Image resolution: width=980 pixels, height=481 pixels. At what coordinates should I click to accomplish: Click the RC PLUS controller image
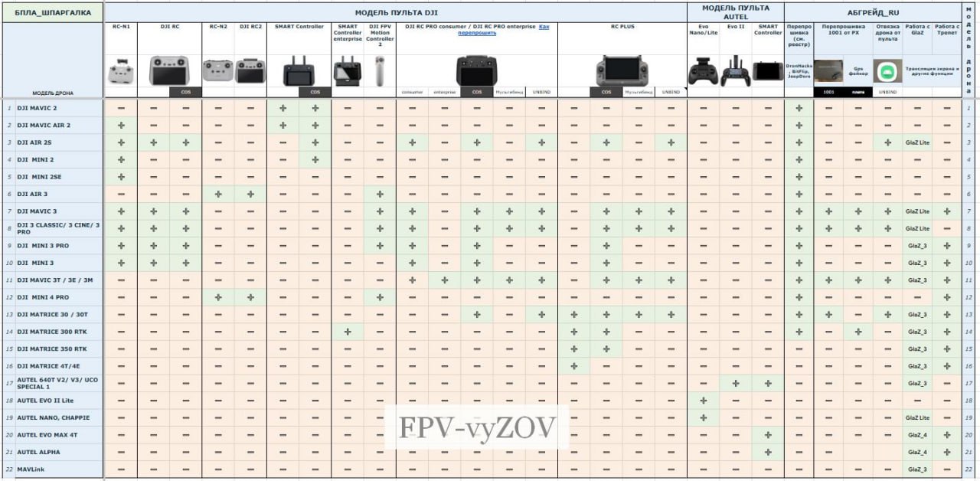pyautogui.click(x=622, y=71)
